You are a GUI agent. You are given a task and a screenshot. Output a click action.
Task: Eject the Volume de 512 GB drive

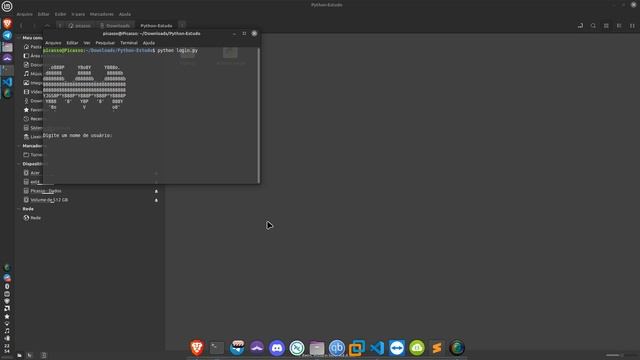[156, 200]
